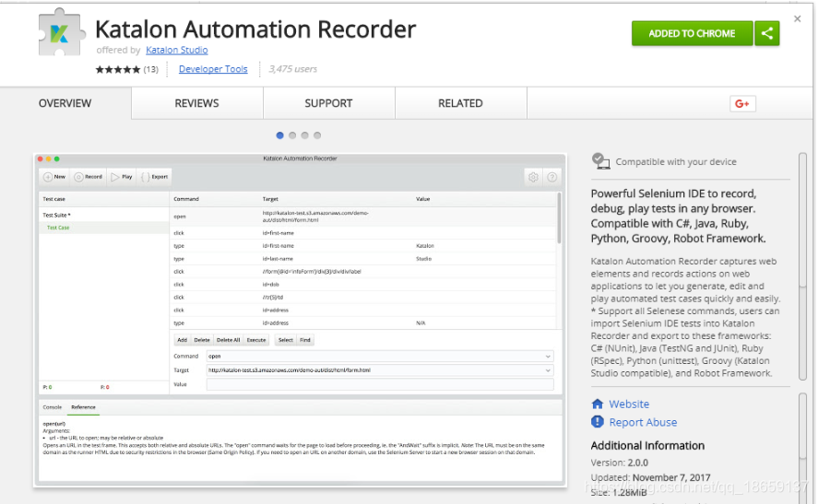Click the green dot of recorder window
Screen dimensions: 818x504
[57, 159]
